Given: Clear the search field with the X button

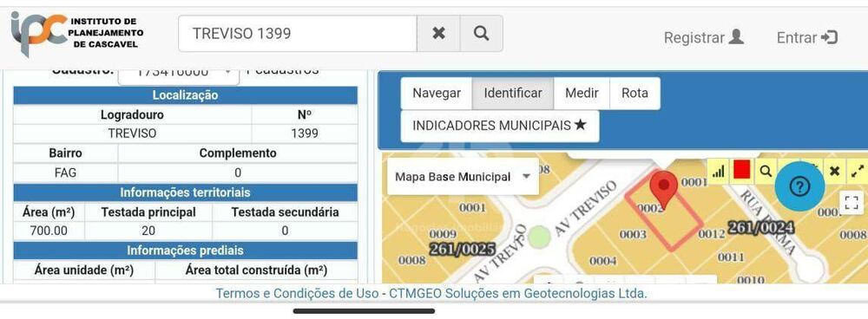Looking at the screenshot, I should click(x=437, y=33).
